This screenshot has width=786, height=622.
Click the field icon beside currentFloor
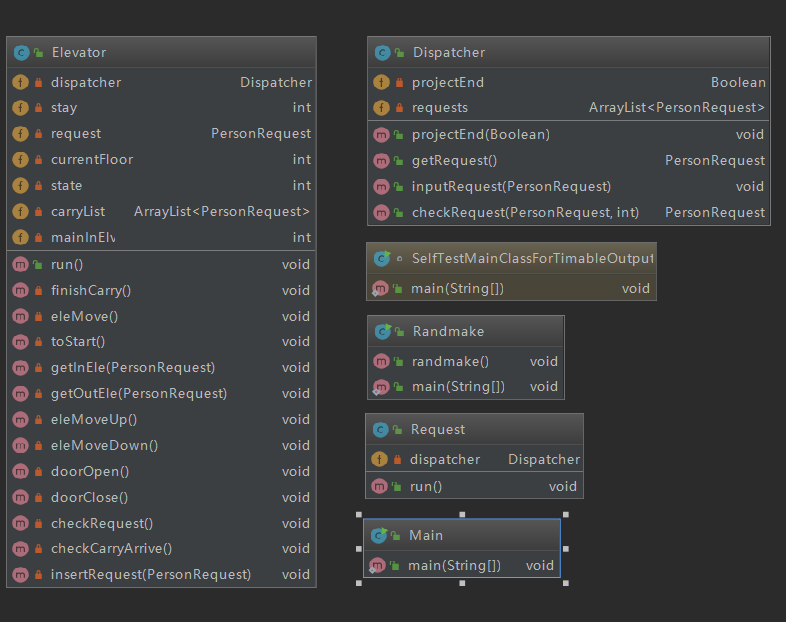(x=20, y=159)
